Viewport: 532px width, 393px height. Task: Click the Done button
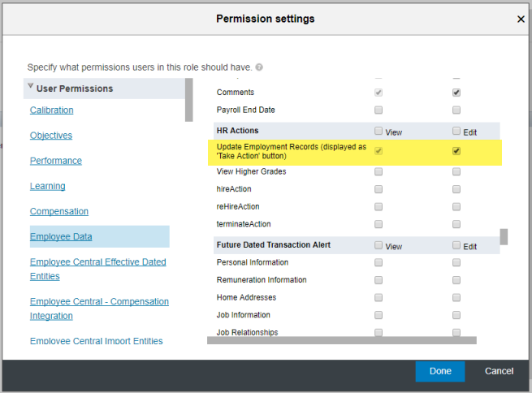(440, 371)
